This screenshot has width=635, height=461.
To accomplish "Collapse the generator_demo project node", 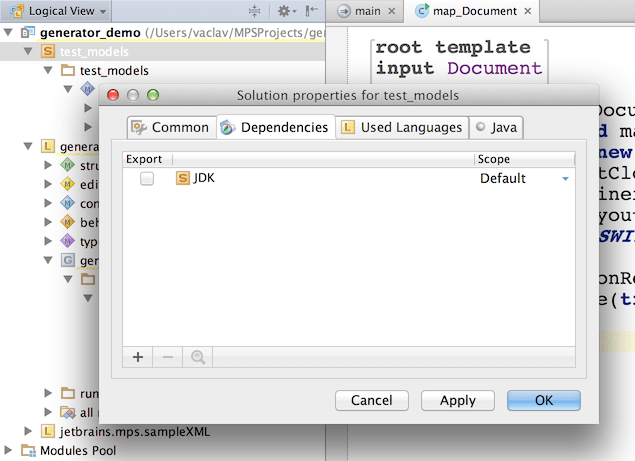I will pyautogui.click(x=8, y=32).
